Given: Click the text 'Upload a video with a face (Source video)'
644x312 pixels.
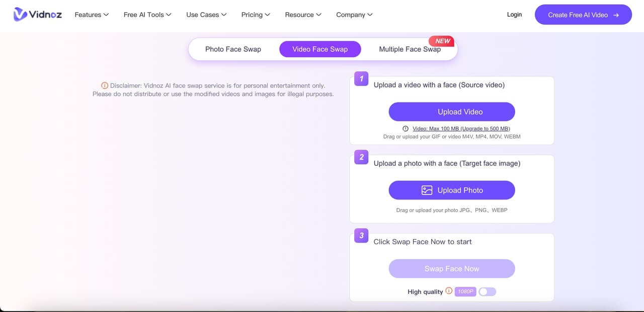Looking at the screenshot, I should [x=439, y=85].
